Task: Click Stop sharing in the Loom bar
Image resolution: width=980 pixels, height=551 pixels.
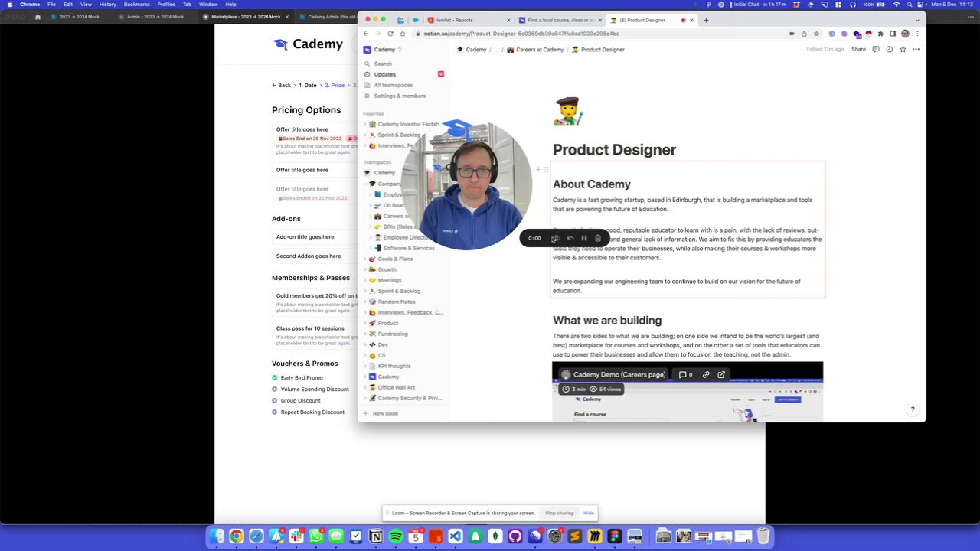Action: pyautogui.click(x=559, y=513)
